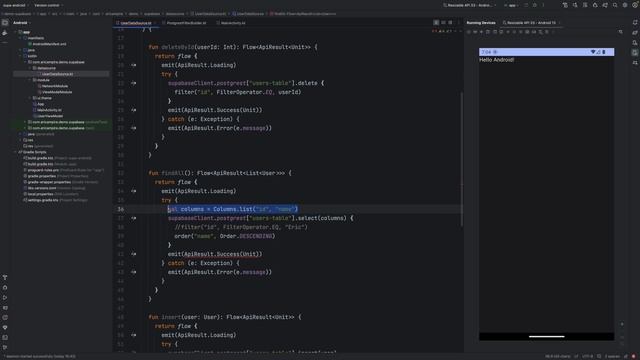Image resolution: width=640 pixels, height=360 pixels.
Task: Open the IDE settings gear icon
Action: 625,5
